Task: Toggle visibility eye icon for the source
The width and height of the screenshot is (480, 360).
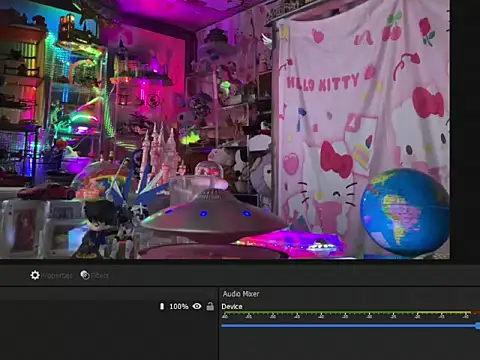Action: [197, 306]
